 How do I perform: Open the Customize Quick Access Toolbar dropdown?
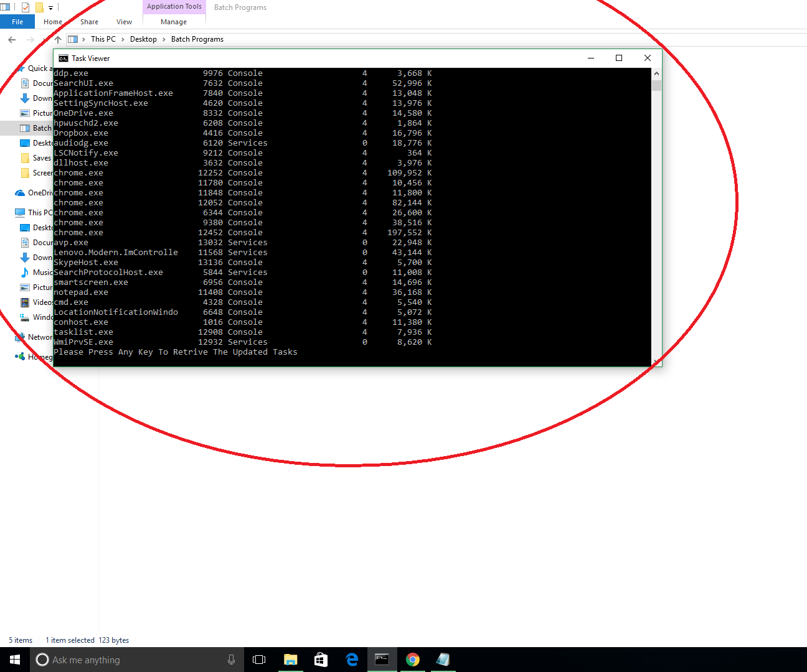pyautogui.click(x=50, y=7)
